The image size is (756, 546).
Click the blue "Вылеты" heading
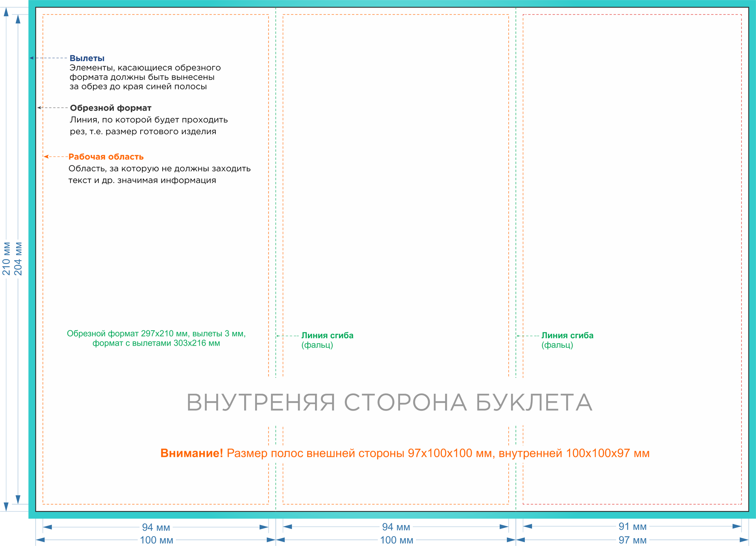coord(87,58)
